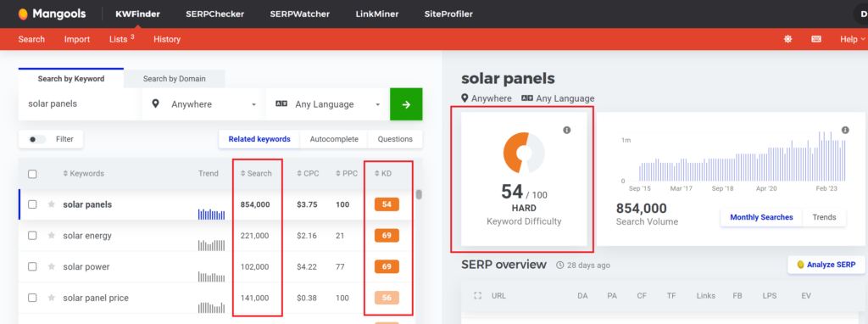
Task: Check the solar panel price row checkbox
Action: (x=32, y=298)
